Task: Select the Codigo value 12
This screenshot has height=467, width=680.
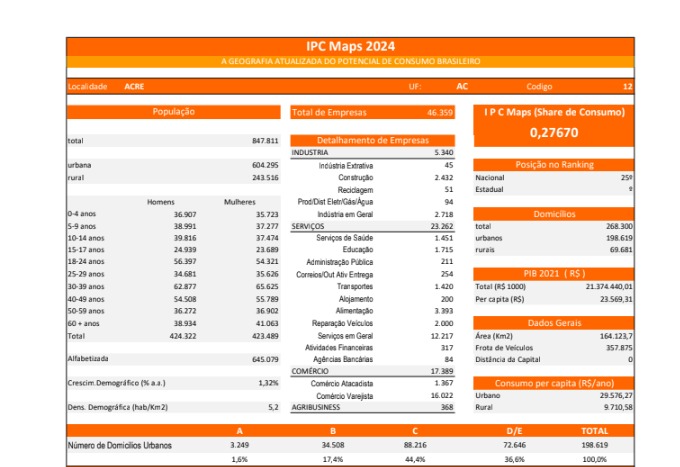Action: pos(626,87)
